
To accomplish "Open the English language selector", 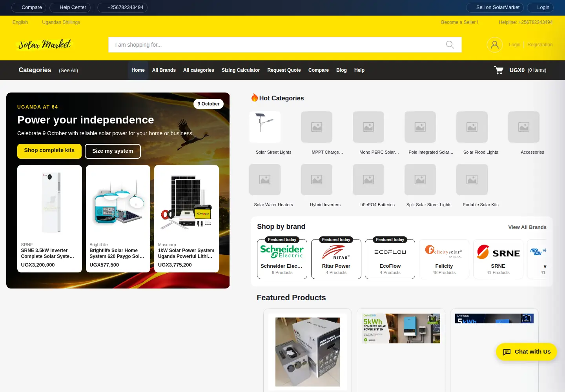I will point(20,22).
